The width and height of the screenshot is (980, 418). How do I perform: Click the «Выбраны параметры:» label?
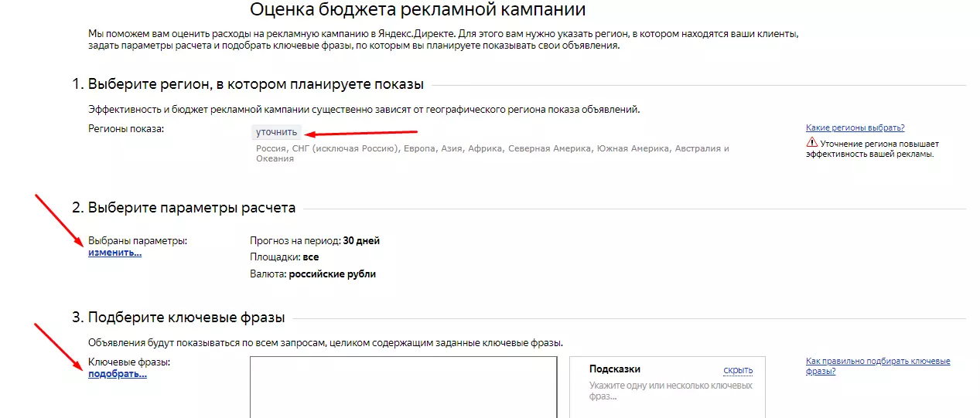point(138,241)
